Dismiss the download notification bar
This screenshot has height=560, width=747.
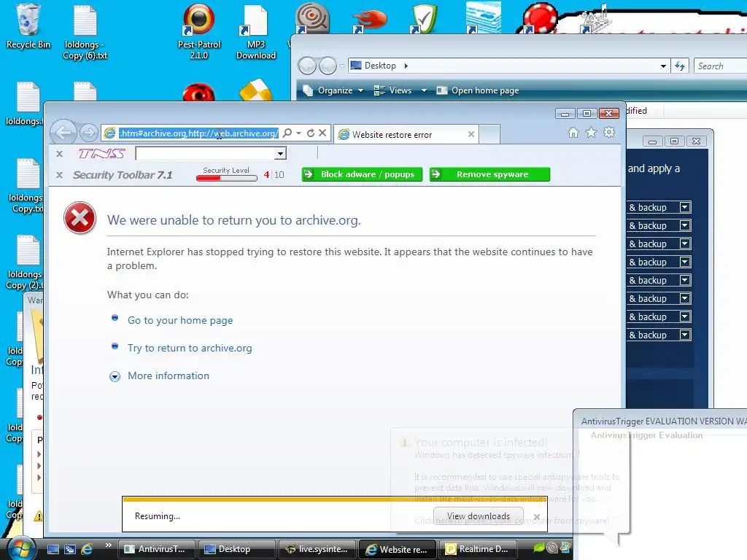[537, 517]
